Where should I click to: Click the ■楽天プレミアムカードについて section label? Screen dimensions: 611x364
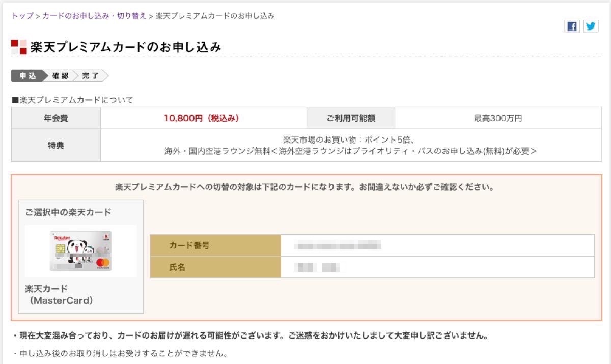(72, 100)
